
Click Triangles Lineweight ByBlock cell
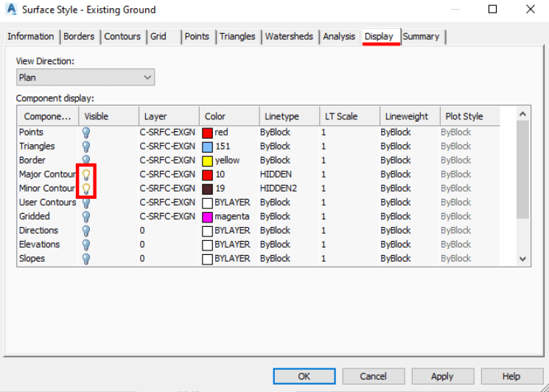pyautogui.click(x=396, y=147)
